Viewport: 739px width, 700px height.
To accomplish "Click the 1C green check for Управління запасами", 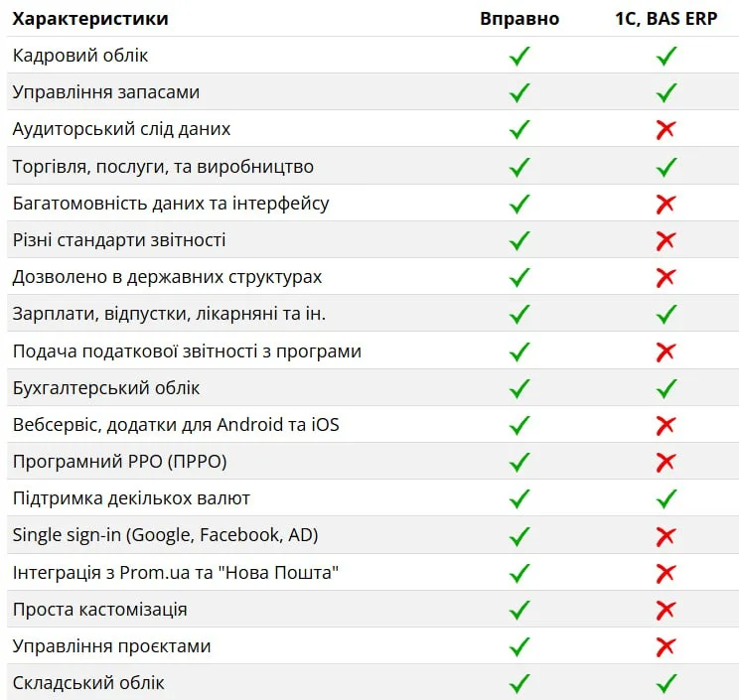I will (666, 92).
